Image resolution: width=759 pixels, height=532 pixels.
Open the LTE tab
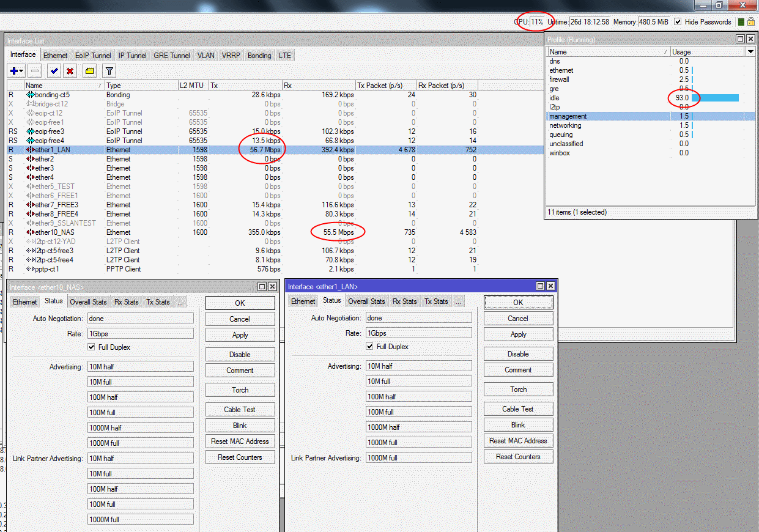point(285,55)
